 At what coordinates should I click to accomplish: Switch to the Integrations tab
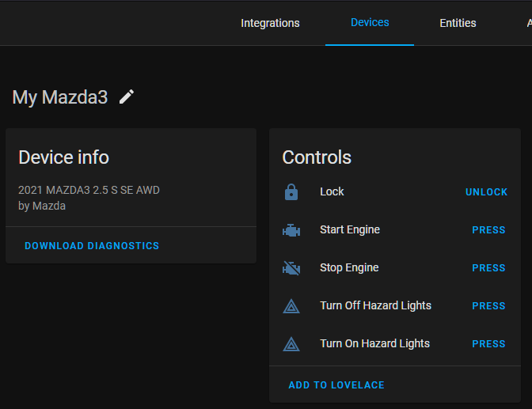[270, 23]
